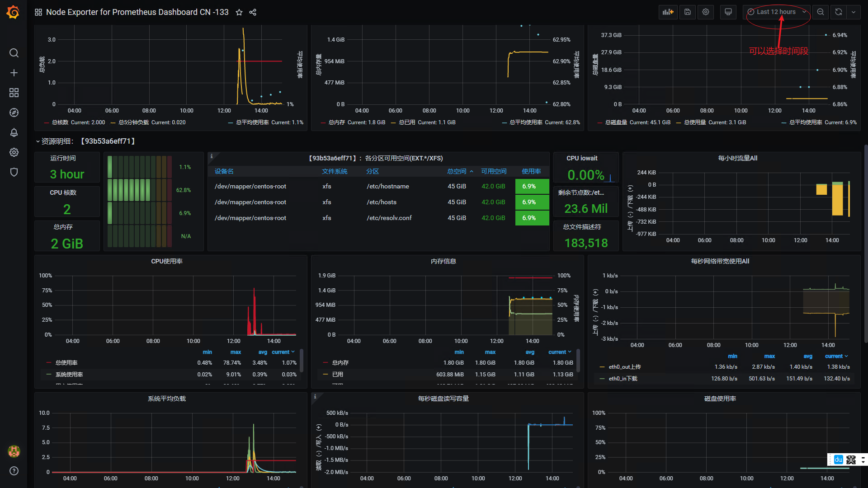Open dashboard settings gear icon
This screenshot has height=488, width=868.
pyautogui.click(x=705, y=12)
